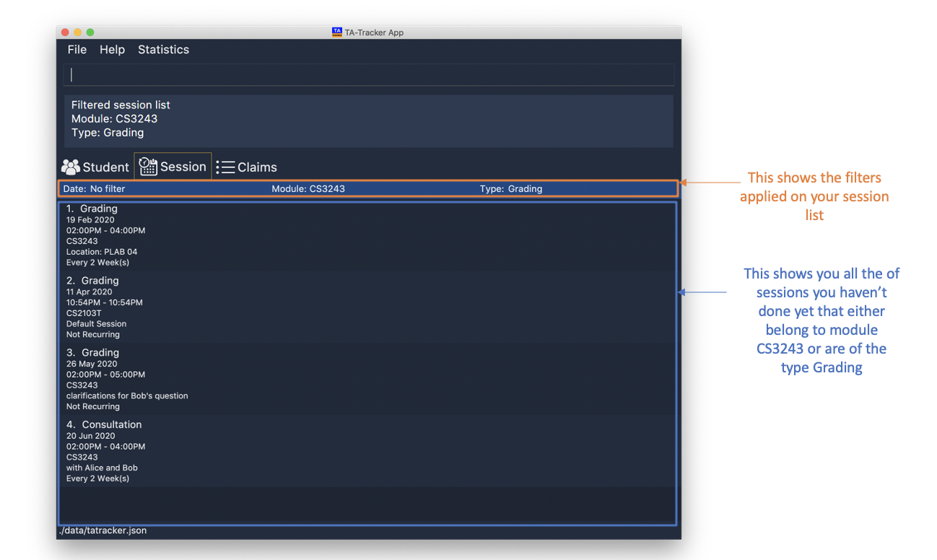Click the date '26 May 2020'

tap(91, 364)
